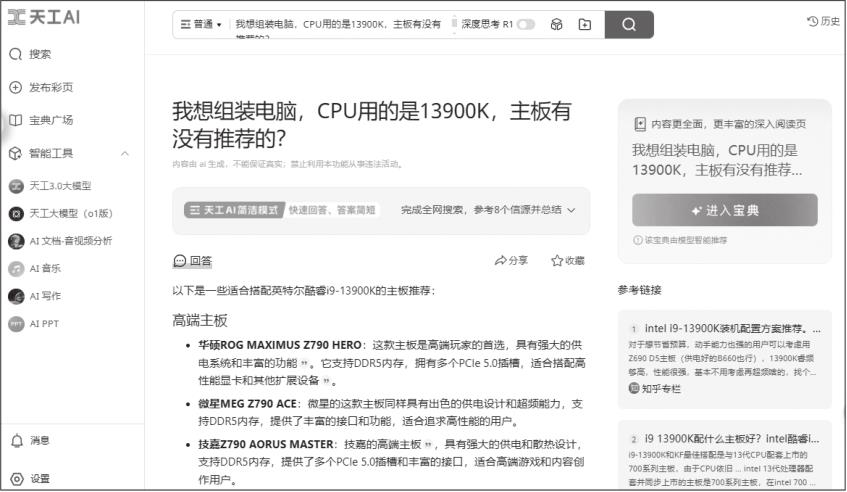
Task: Click the 华硕ROG MAXIMUS Z790 HERO text
Action: [x=280, y=345]
